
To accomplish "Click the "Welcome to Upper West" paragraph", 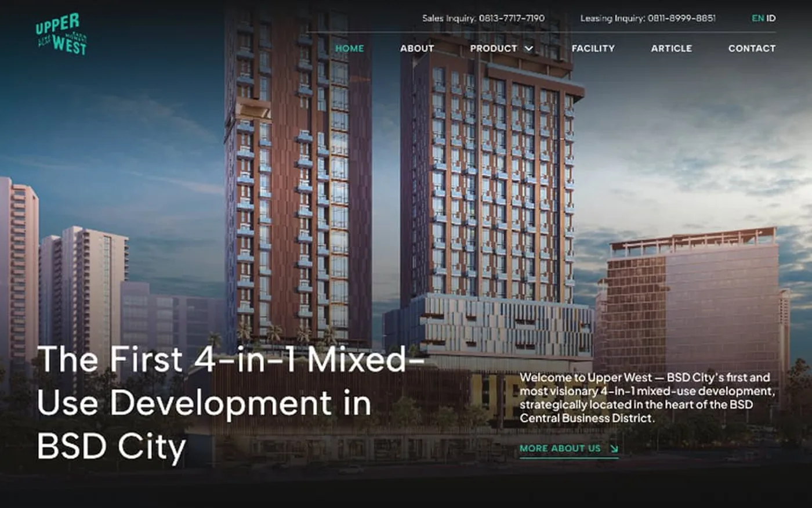I will pos(647,398).
